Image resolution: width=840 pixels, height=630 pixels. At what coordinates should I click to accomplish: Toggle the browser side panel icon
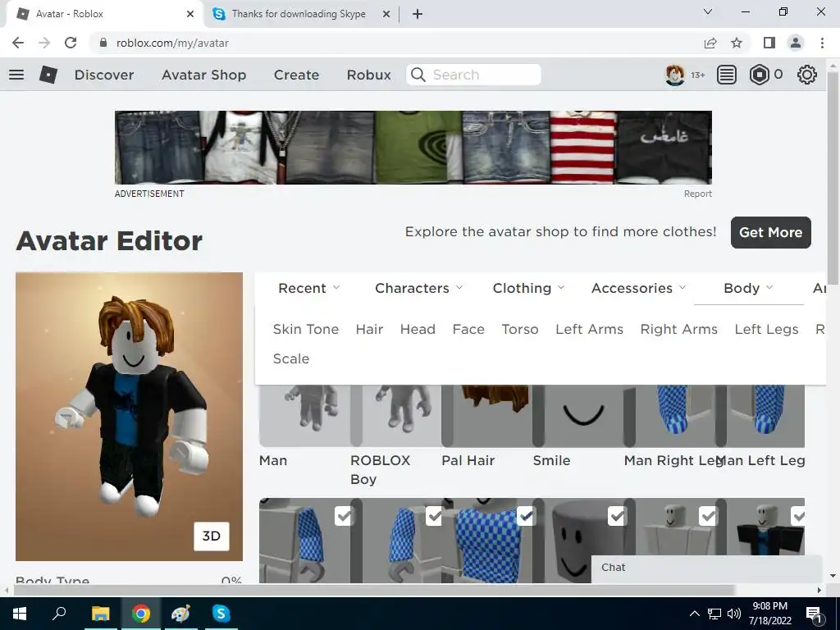pos(769,43)
